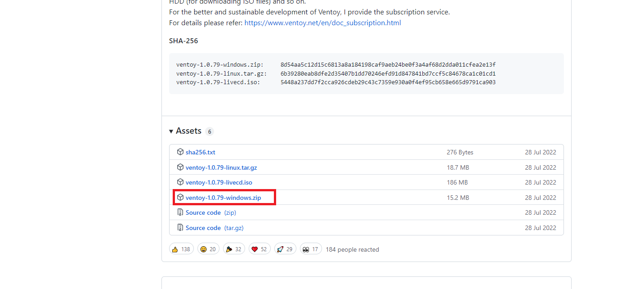Click the linux.tar.gz SHA-256 hash line
This screenshot has height=289, width=644.
click(x=336, y=73)
